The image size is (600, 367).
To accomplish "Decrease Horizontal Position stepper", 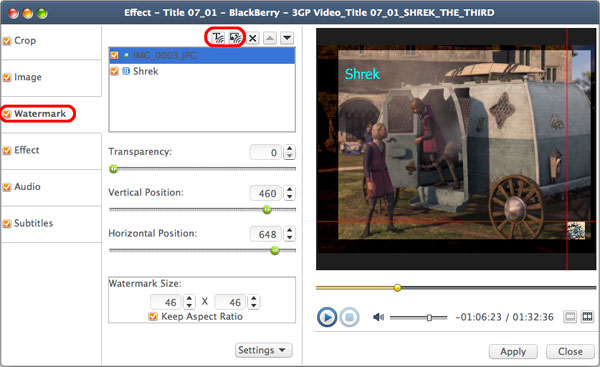I will (290, 238).
